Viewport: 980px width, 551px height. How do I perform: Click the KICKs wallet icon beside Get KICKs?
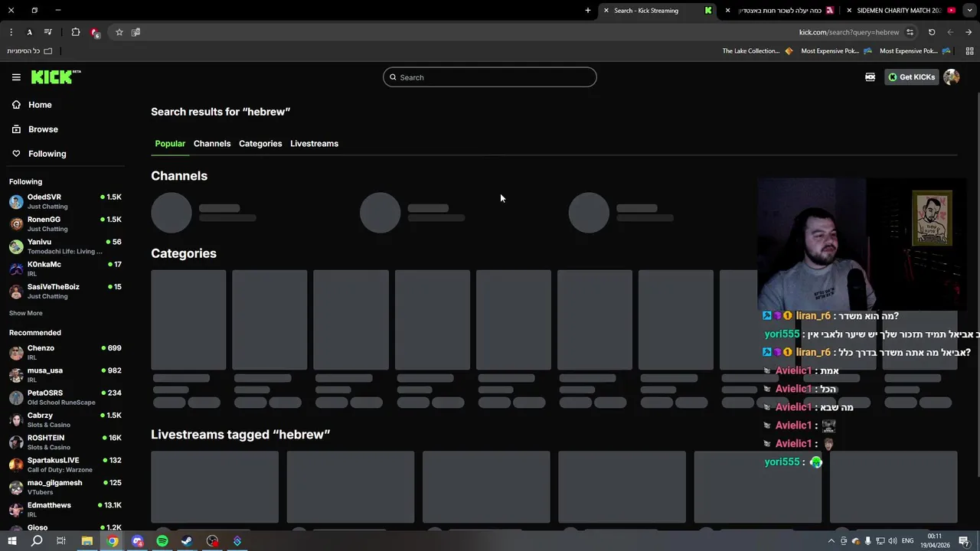pos(870,77)
